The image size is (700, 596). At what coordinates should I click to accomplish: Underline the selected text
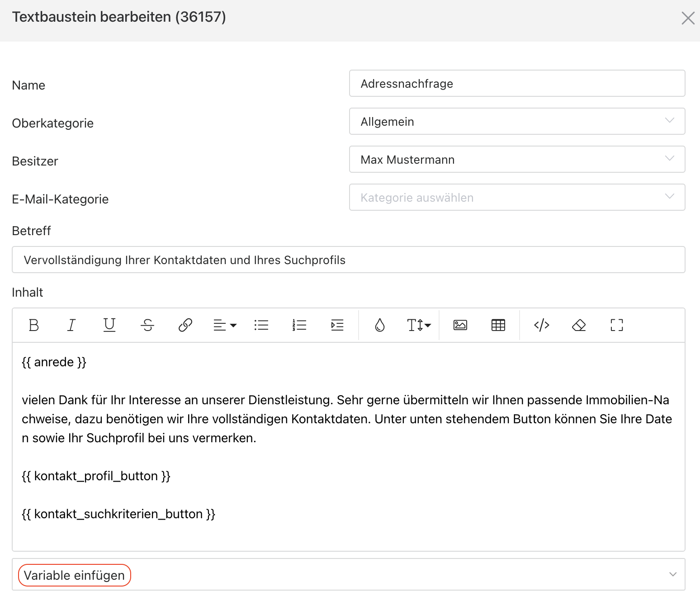[109, 325]
